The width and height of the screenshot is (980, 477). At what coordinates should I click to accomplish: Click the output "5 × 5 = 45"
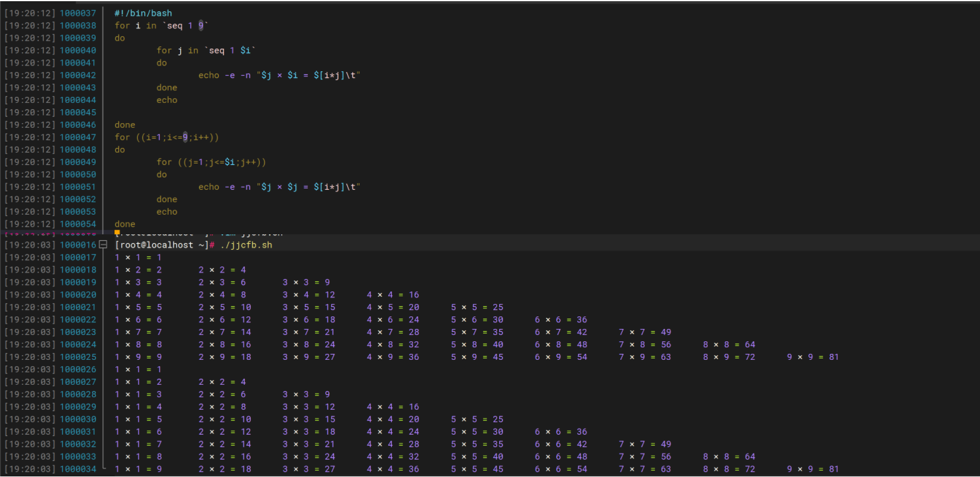coord(477,469)
